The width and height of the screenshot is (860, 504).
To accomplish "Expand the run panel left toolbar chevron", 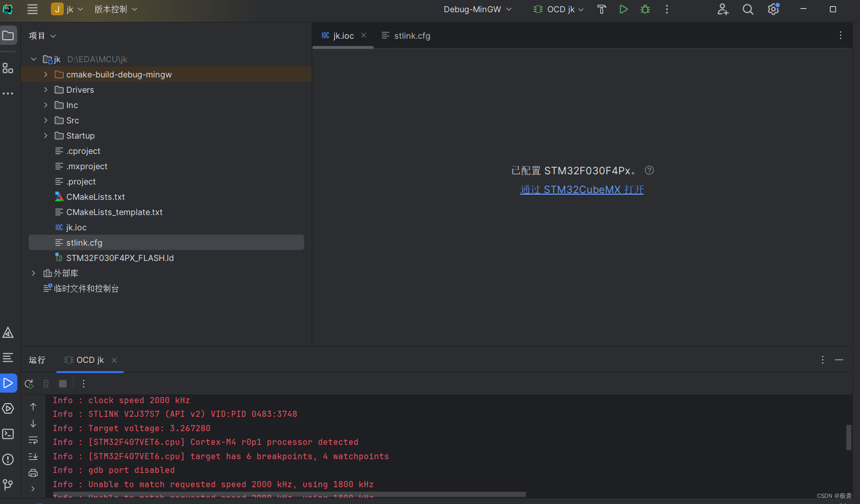I will [x=33, y=489].
